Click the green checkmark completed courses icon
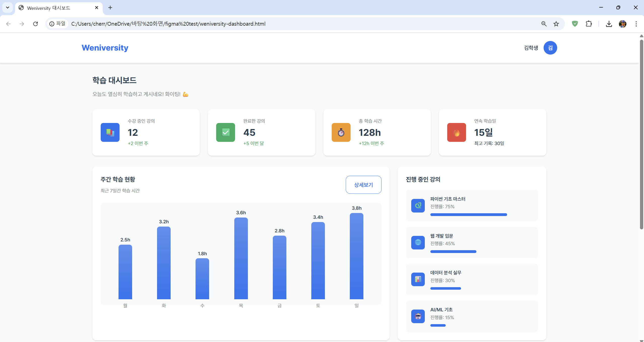This screenshot has width=644, height=342. pyautogui.click(x=225, y=132)
